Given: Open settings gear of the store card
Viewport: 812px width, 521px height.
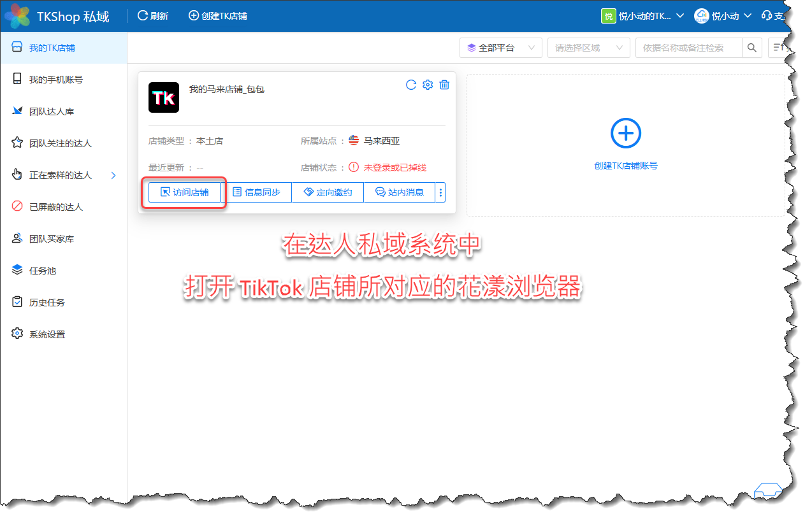Looking at the screenshot, I should [x=428, y=85].
